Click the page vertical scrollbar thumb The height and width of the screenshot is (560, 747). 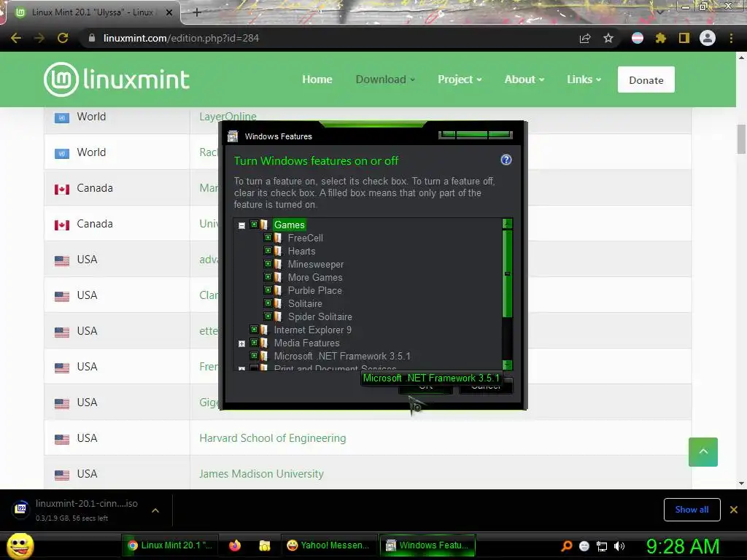pos(741,139)
